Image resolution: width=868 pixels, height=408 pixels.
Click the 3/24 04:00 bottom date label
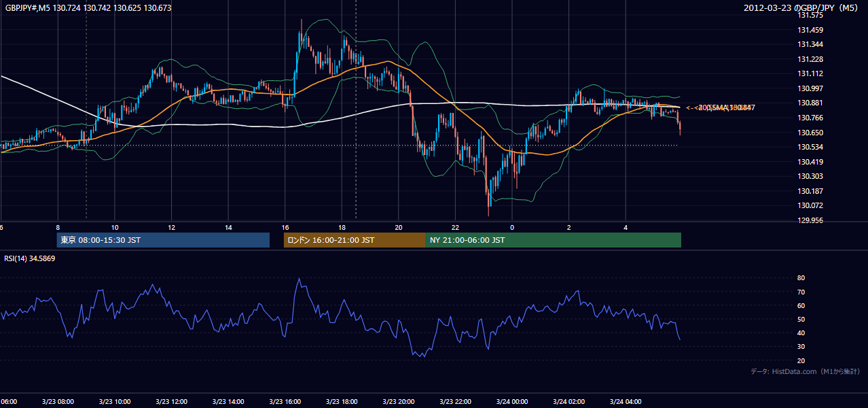pyautogui.click(x=625, y=401)
